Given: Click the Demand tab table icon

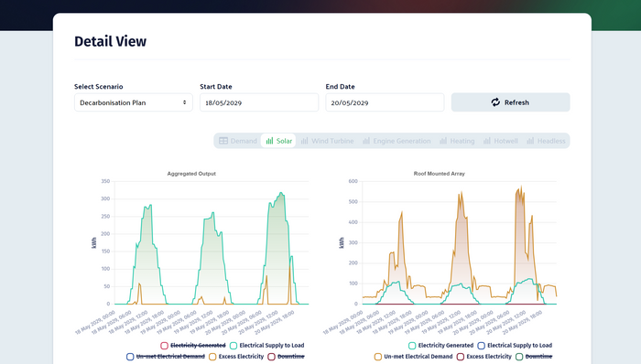Looking at the screenshot, I should (223, 141).
